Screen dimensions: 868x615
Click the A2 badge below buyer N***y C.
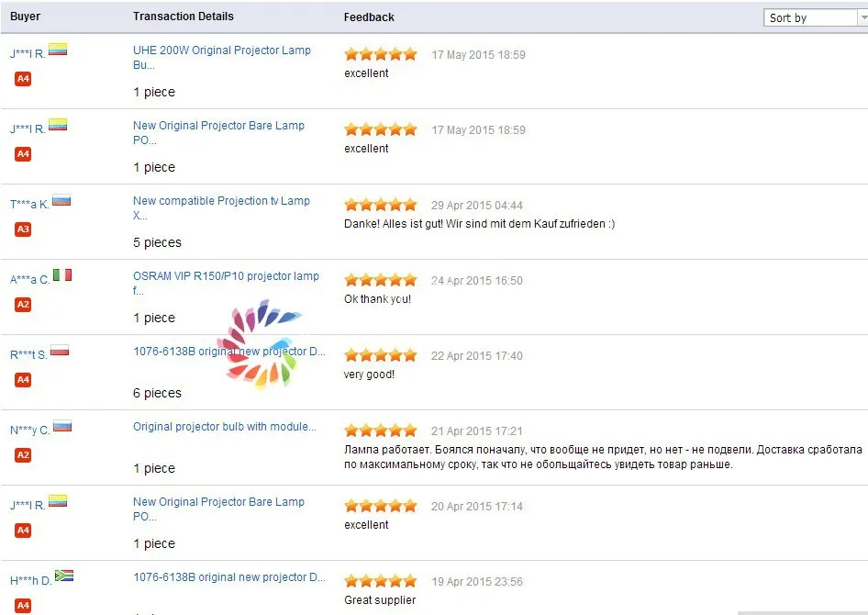point(22,455)
